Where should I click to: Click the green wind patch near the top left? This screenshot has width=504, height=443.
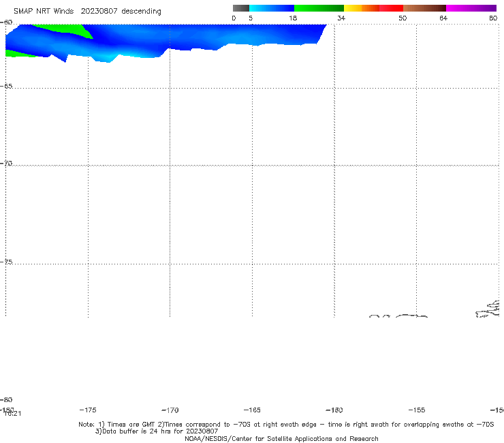(67, 31)
